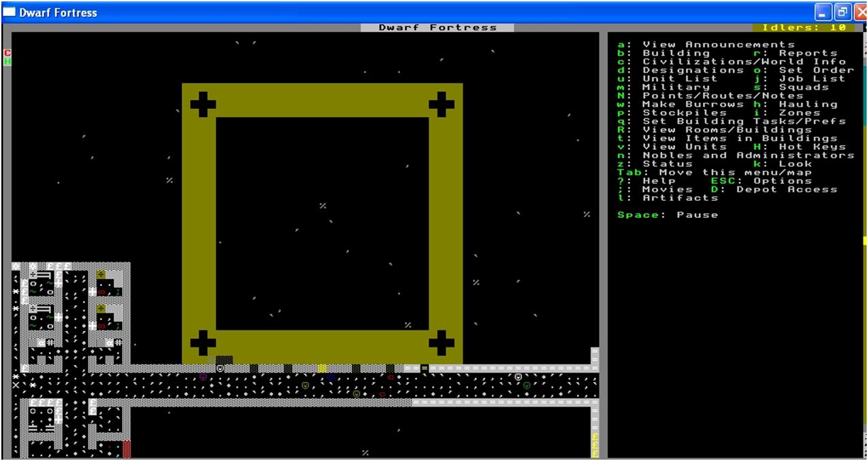Click the green dwarf in the corridor

pos(527,385)
